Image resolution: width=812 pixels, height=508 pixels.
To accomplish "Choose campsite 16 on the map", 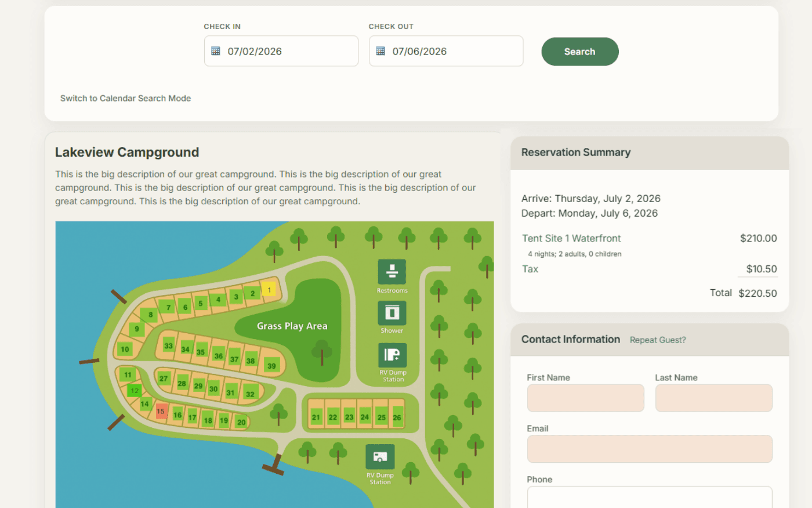I will 177,415.
